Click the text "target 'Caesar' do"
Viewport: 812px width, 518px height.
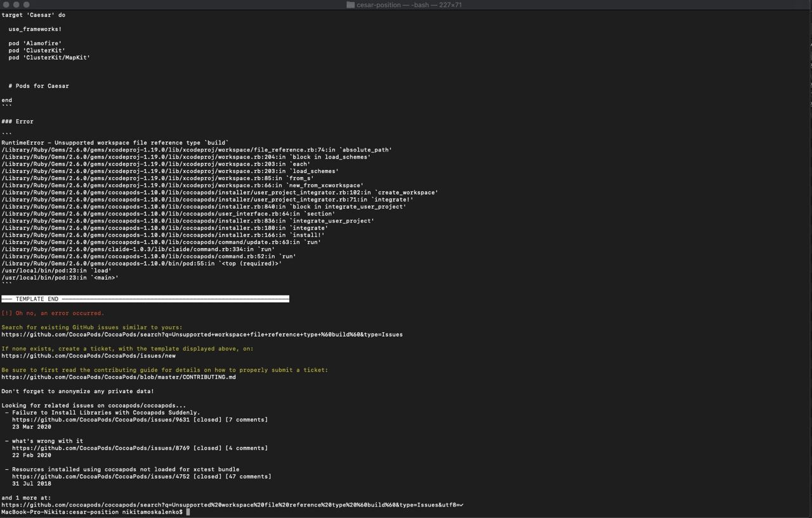(33, 15)
